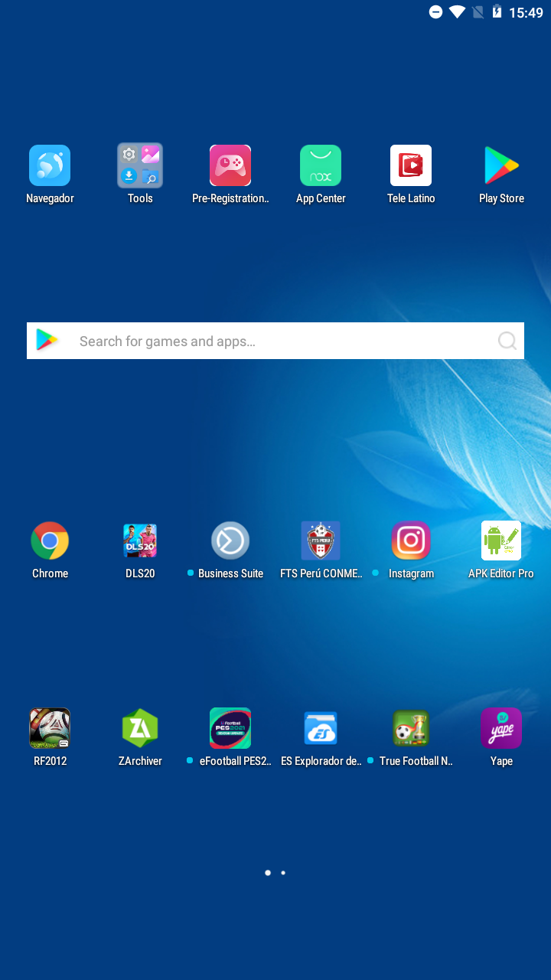The image size is (551, 980).
Task: Open the Yape app
Action: (501, 728)
